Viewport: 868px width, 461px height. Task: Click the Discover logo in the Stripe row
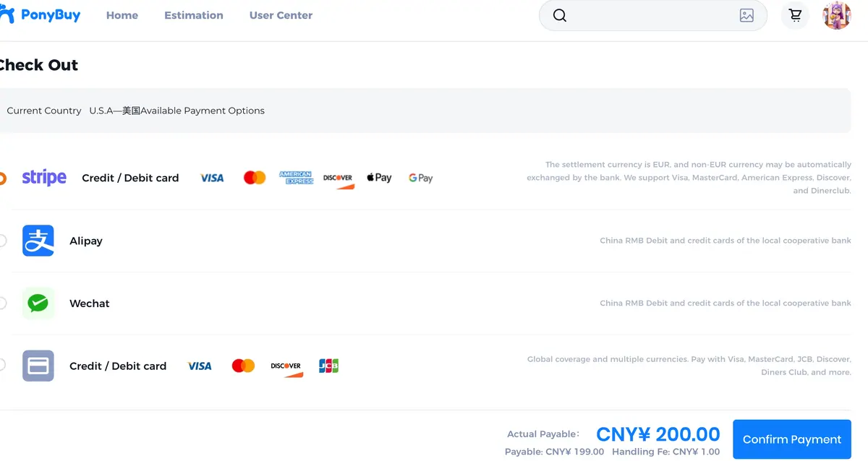click(339, 180)
